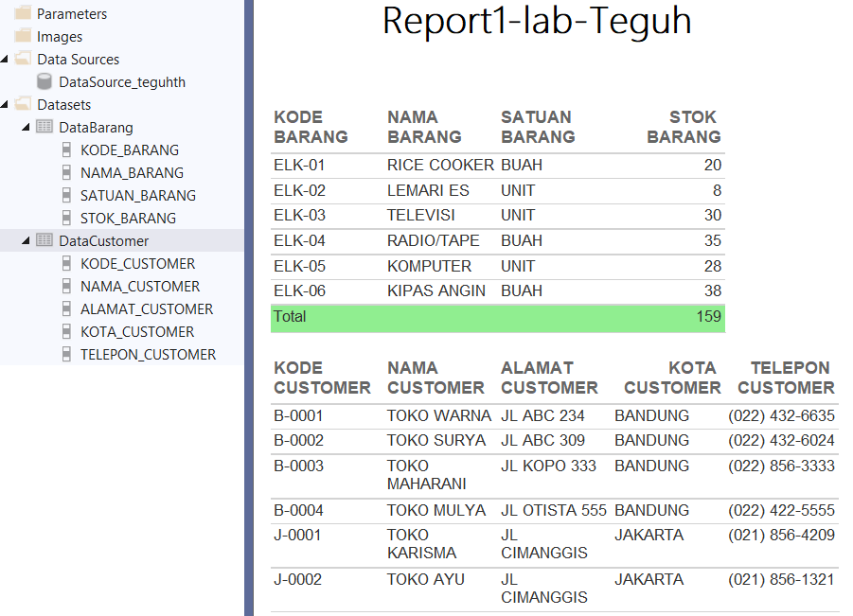This screenshot has width=853, height=616.
Task: Click the TOKO SURYA cell
Action: tap(436, 440)
